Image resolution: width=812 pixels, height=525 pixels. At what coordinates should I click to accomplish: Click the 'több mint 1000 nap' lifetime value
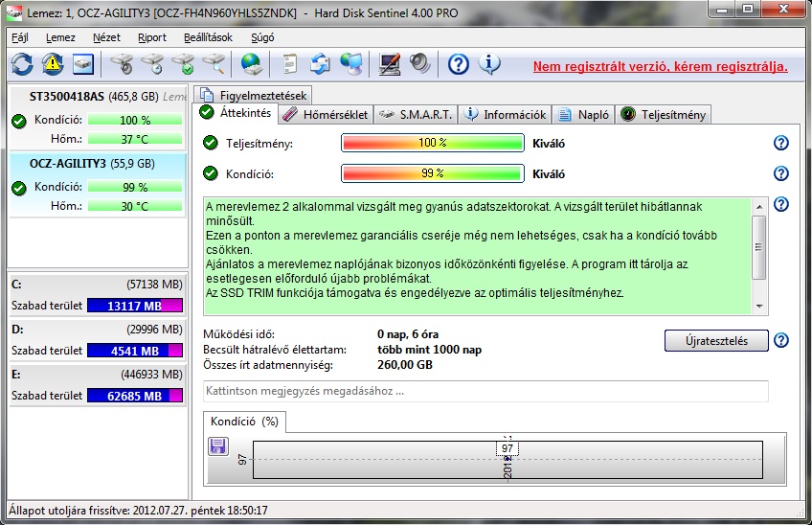point(429,350)
